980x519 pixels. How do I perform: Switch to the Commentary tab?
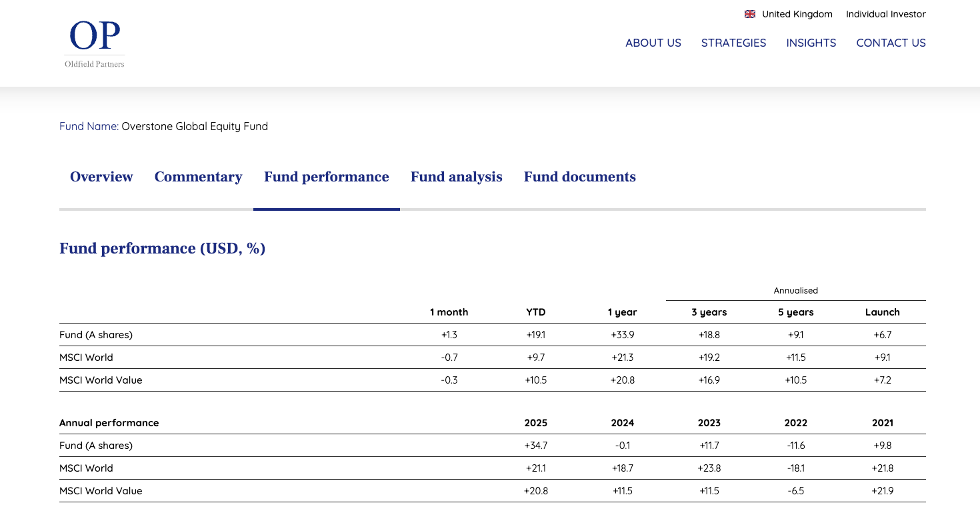pyautogui.click(x=199, y=177)
